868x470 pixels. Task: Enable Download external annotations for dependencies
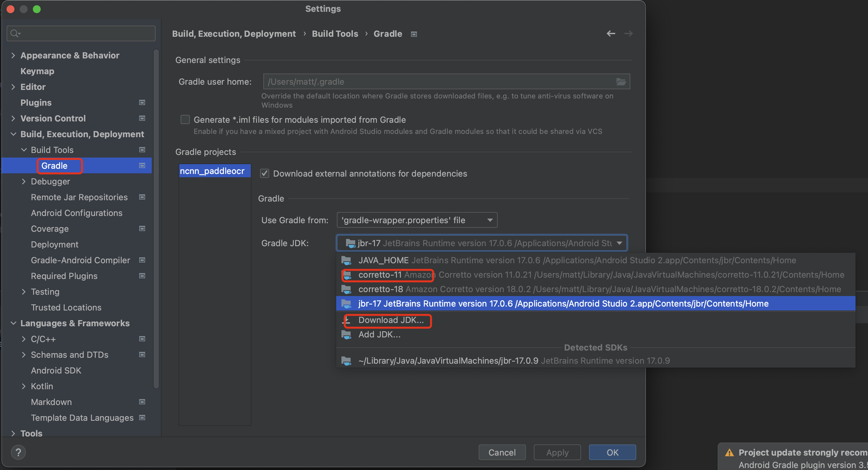[265, 173]
